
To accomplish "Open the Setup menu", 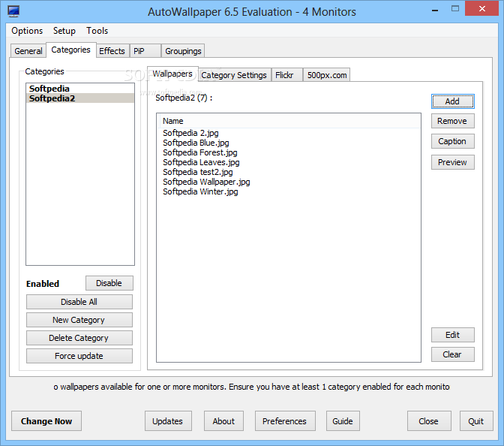I will (64, 31).
